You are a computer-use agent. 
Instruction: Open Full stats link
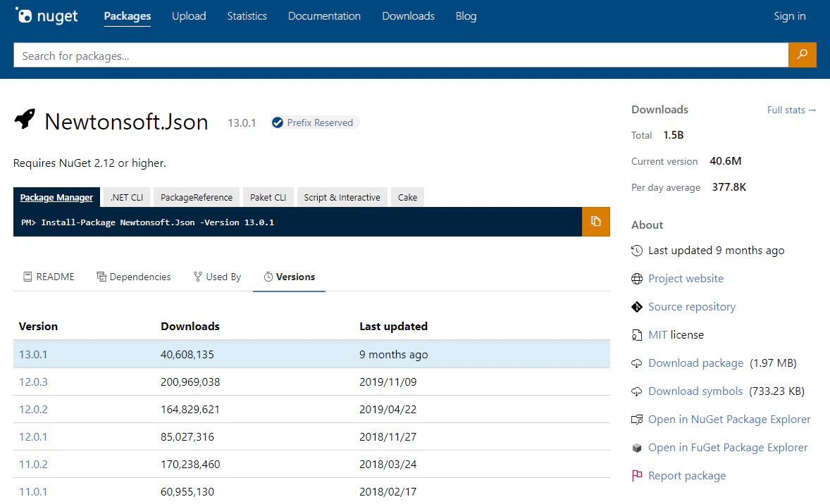791,110
